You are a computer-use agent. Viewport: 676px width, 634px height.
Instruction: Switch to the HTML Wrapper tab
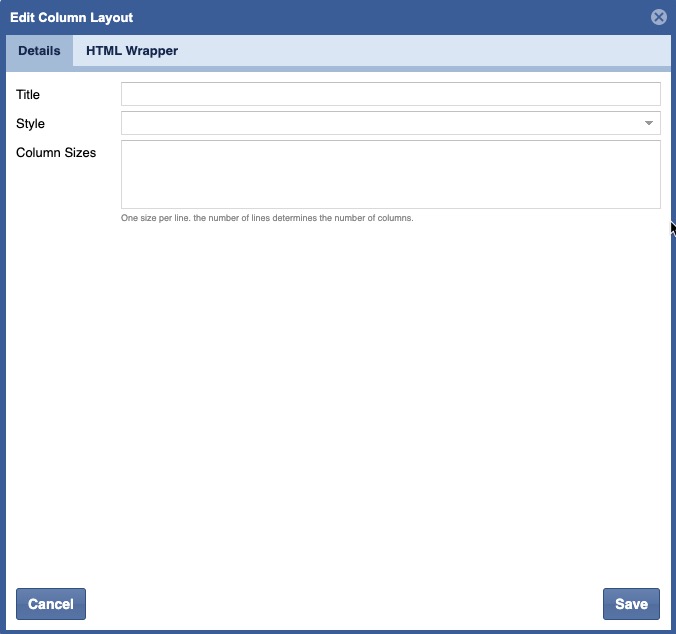pos(132,51)
